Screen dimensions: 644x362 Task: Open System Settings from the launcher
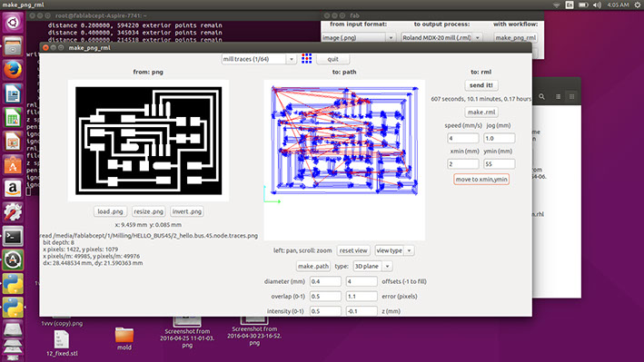[13, 213]
